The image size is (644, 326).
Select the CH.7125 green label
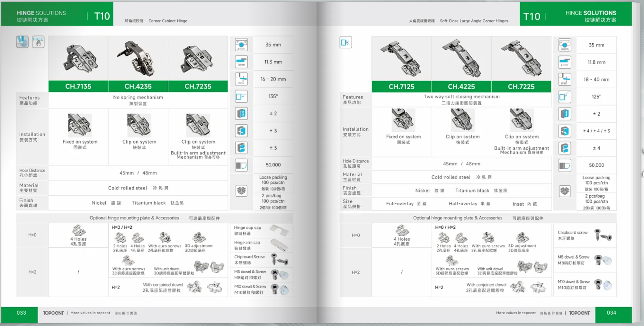[402, 86]
